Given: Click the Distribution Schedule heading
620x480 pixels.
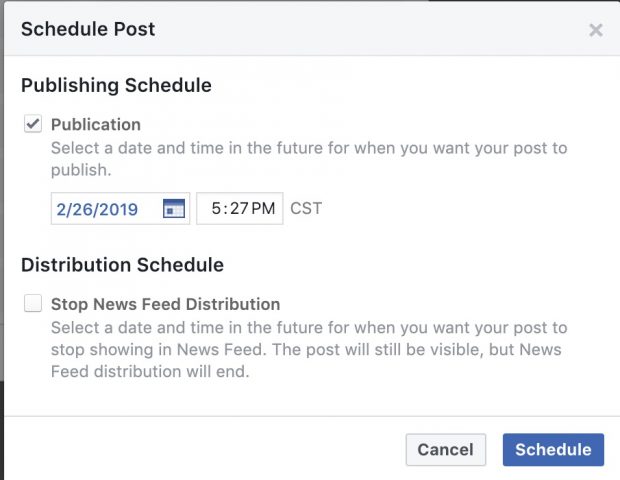Looking at the screenshot, I should [122, 265].
